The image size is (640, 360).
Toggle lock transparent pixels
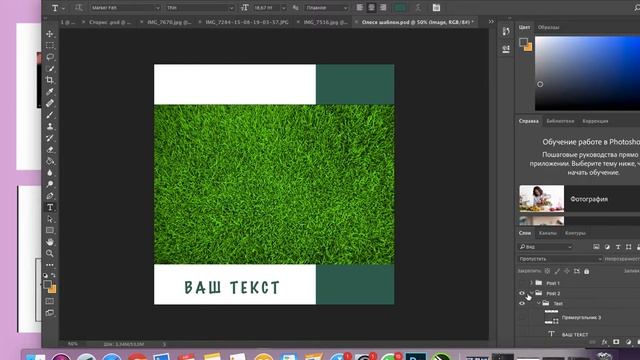547,271
